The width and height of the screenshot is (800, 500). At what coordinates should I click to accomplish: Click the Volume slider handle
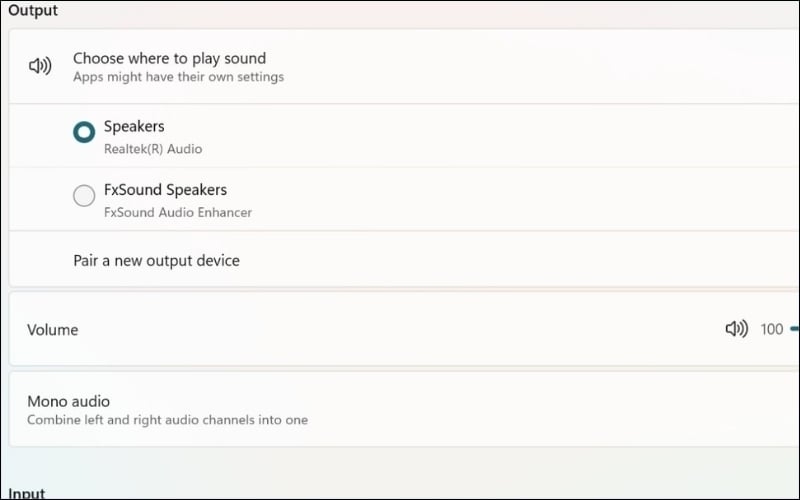(795, 329)
